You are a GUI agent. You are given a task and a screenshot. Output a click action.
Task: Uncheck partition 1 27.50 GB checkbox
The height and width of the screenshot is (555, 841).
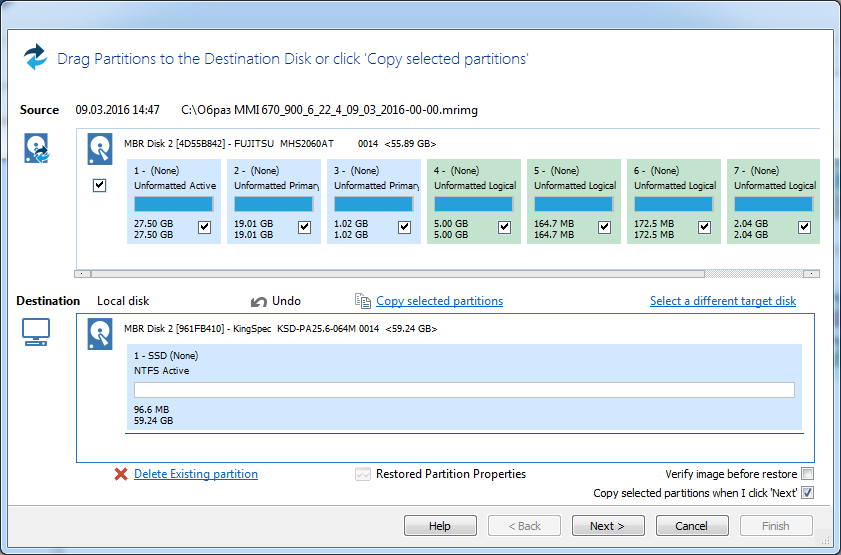[204, 227]
